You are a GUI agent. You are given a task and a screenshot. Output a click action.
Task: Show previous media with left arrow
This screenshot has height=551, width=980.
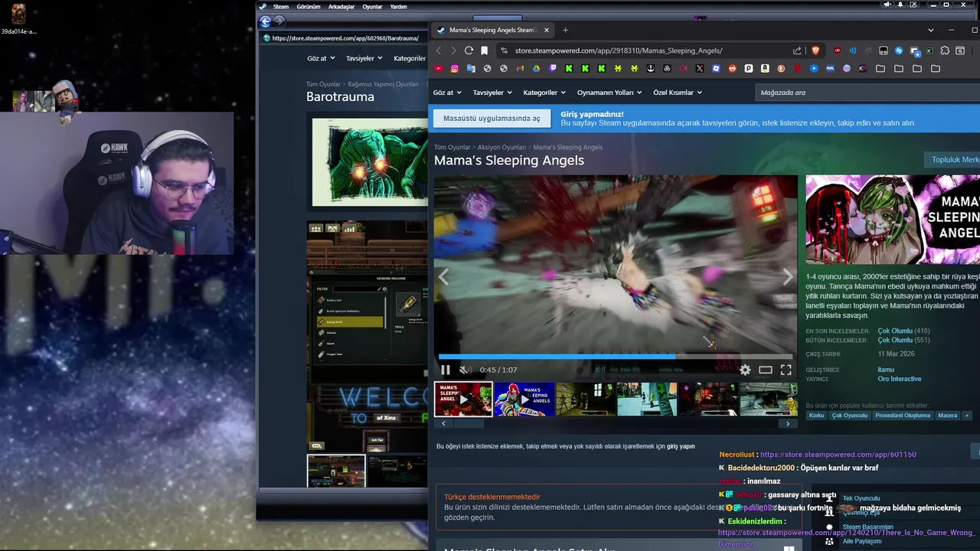443,277
